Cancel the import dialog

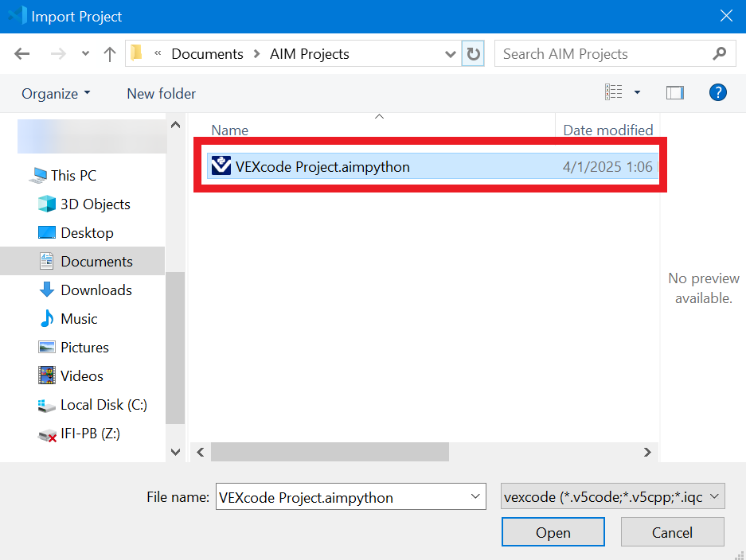point(672,531)
